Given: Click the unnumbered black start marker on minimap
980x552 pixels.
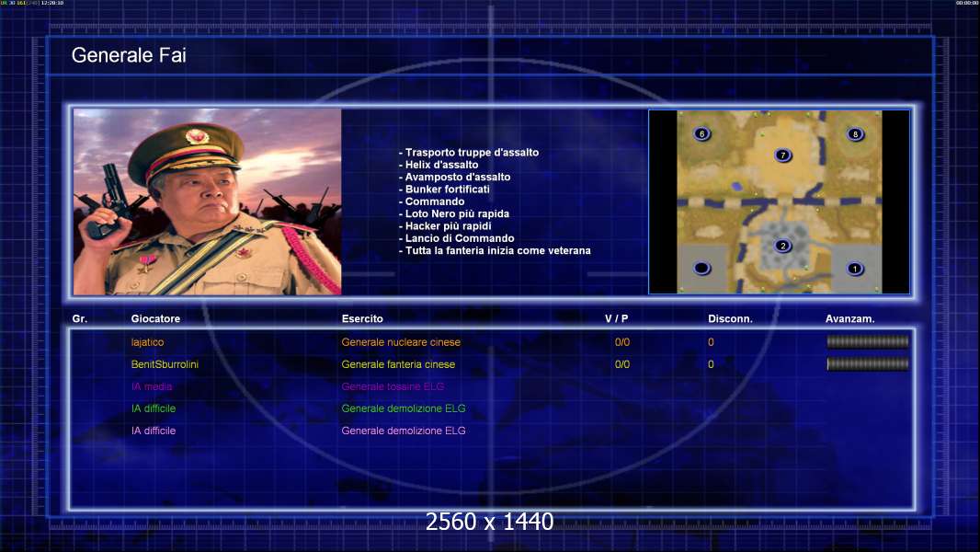Looking at the screenshot, I should (701, 269).
